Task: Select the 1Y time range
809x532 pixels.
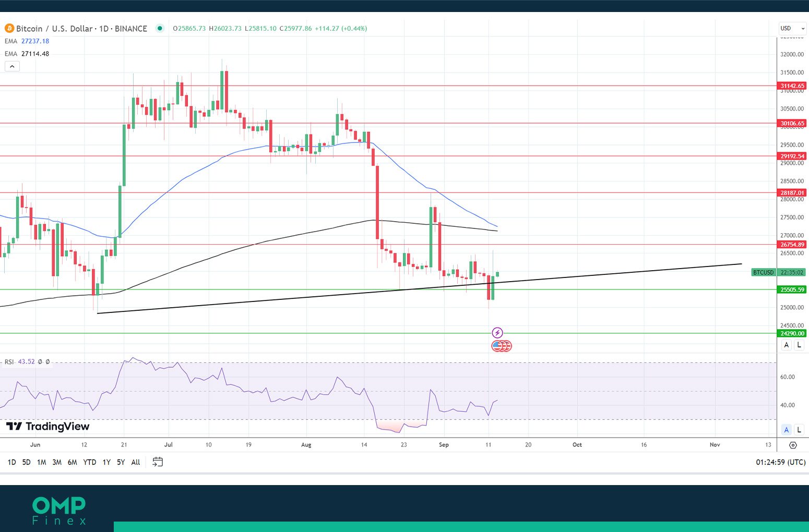Action: [x=106, y=462]
